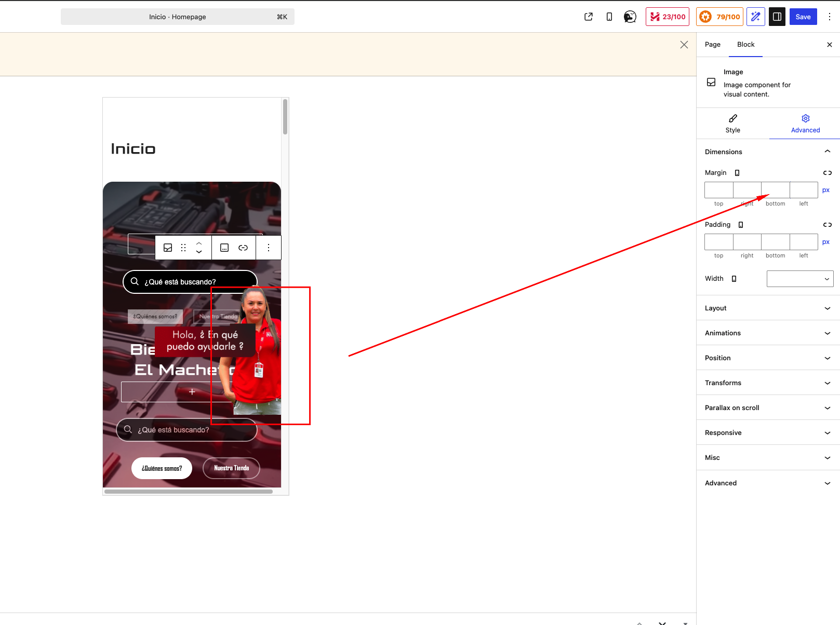Click the lower ¿Qué está buscando? search box
Image resolution: width=840 pixels, height=625 pixels.
pos(186,430)
